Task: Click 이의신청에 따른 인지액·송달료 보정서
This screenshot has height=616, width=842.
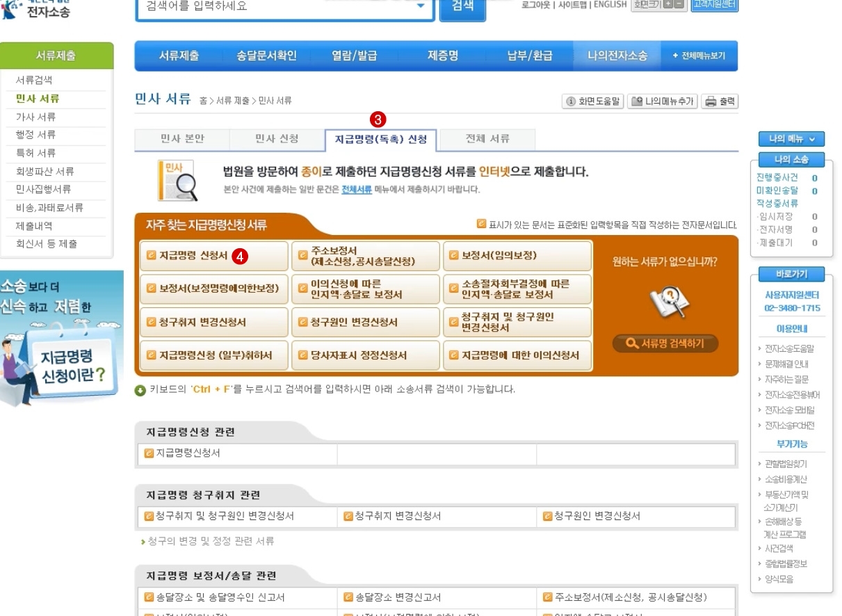Action: click(366, 289)
